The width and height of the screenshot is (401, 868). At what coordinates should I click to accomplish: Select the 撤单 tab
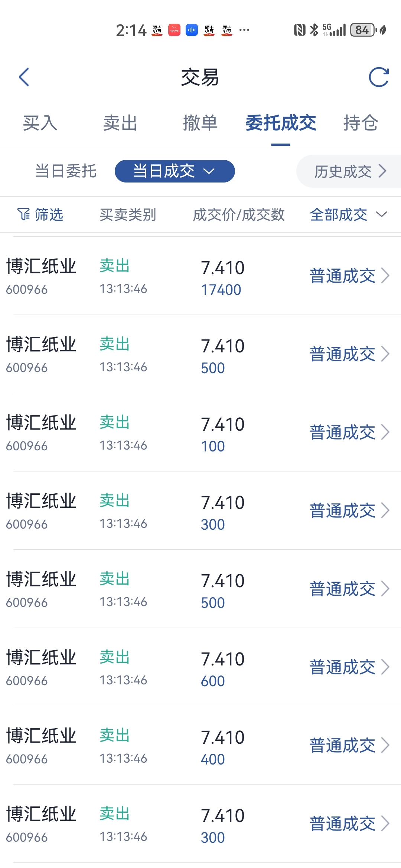click(200, 123)
